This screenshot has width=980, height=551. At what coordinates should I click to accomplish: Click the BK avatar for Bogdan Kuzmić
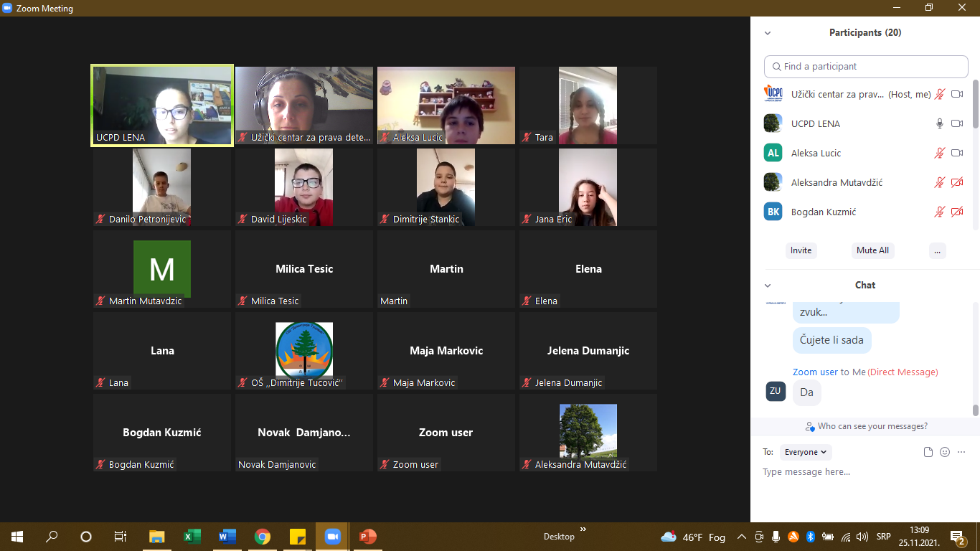[x=773, y=212]
